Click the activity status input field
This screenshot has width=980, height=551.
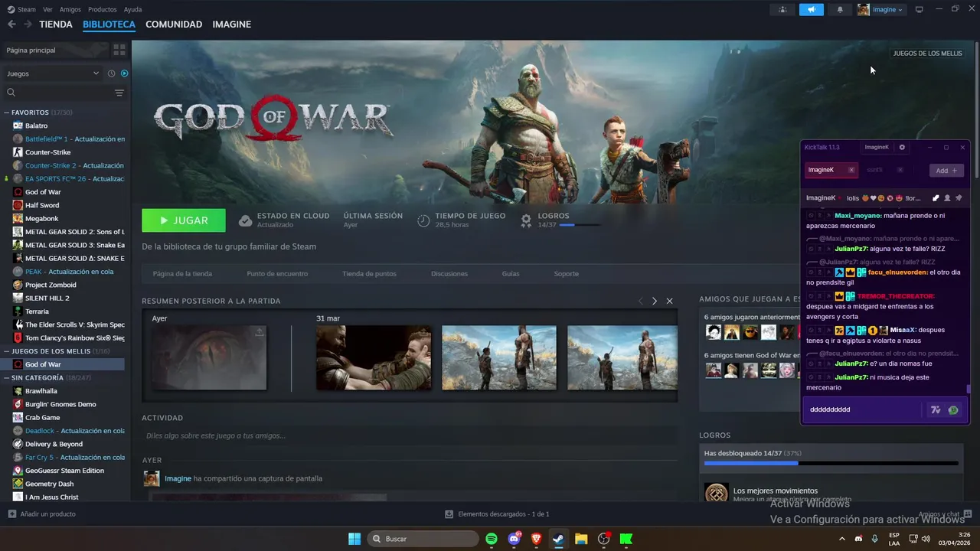pyautogui.click(x=410, y=435)
